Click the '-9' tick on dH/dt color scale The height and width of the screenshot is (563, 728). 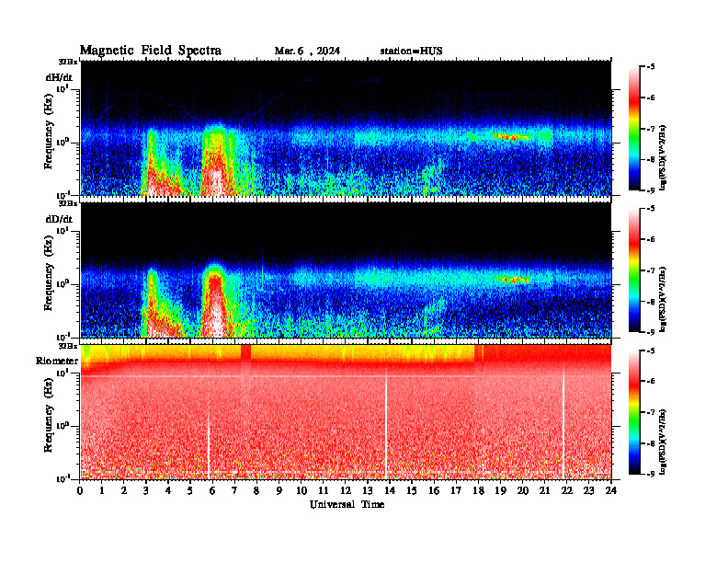651,190
